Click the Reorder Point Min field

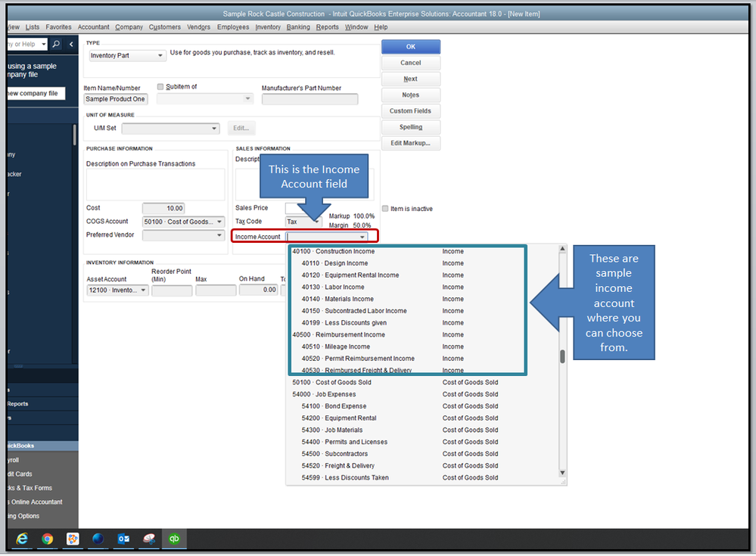(x=172, y=290)
